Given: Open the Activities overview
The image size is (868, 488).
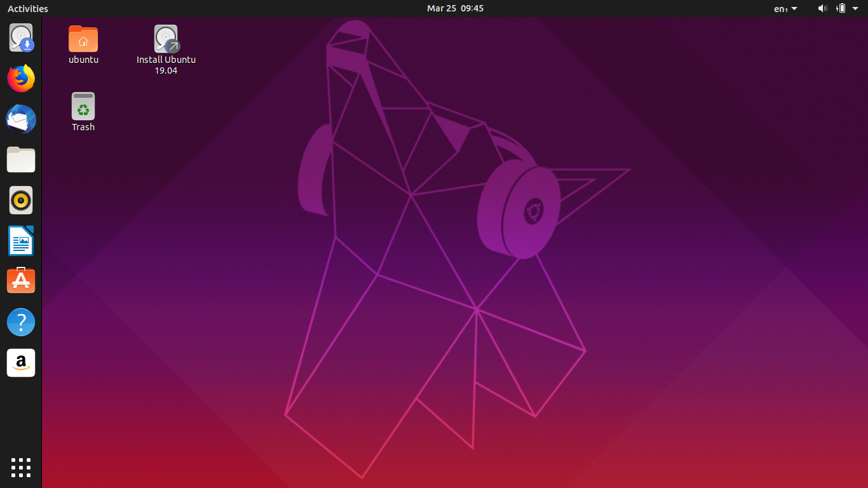Looking at the screenshot, I should (x=28, y=8).
